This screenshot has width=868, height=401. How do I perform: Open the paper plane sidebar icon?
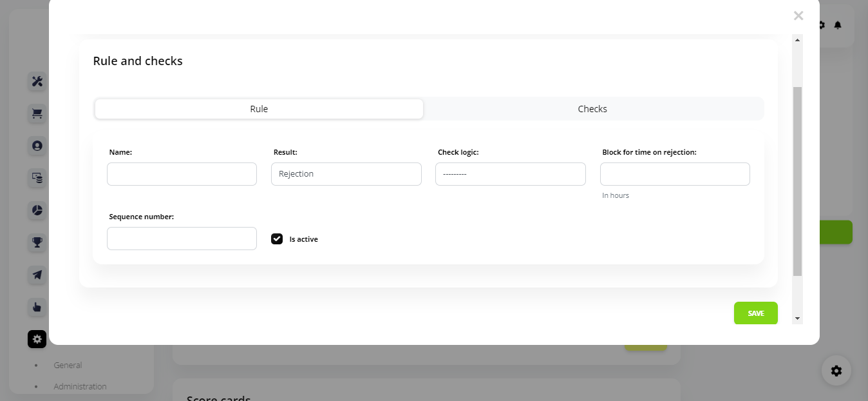pyautogui.click(x=37, y=275)
